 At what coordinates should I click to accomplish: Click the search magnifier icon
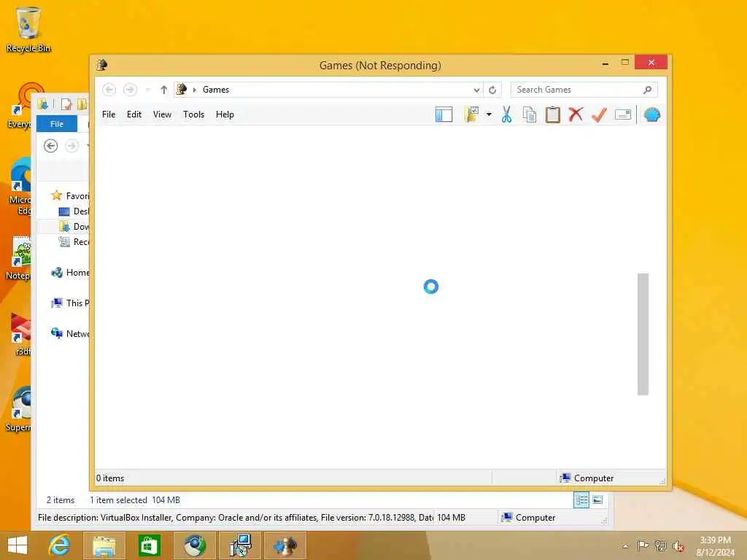click(647, 90)
